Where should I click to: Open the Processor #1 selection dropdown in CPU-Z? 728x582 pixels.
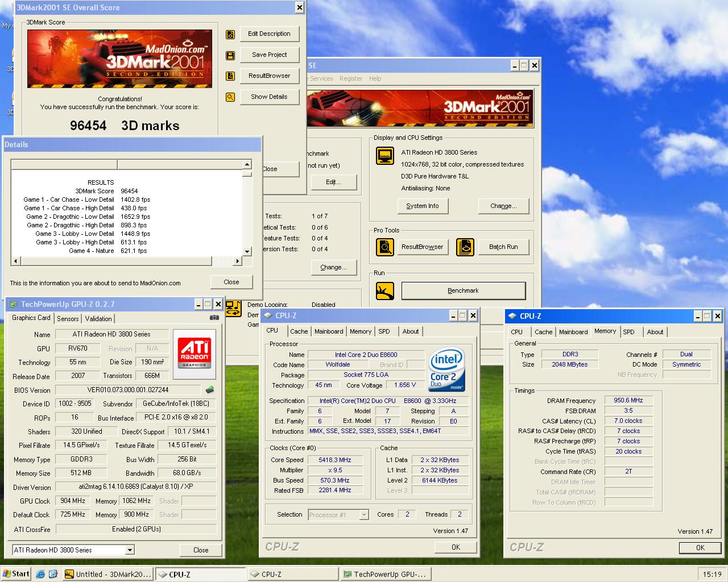click(364, 515)
